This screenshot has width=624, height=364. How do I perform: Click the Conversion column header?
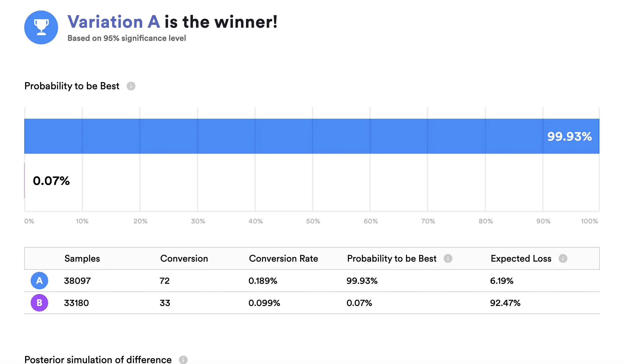click(184, 258)
